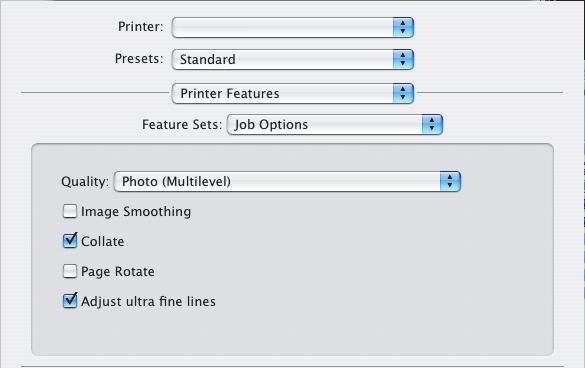Open the Presets dropdown showing Standard

(x=292, y=59)
